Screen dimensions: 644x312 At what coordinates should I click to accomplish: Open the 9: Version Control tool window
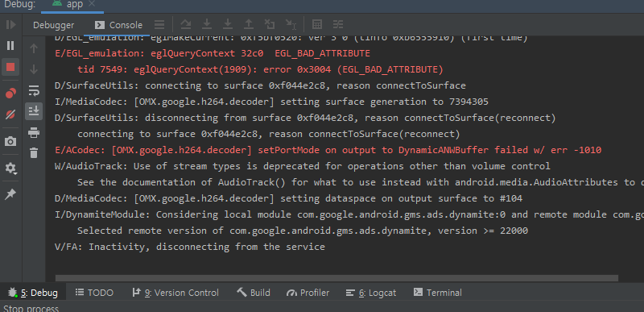(x=175, y=293)
